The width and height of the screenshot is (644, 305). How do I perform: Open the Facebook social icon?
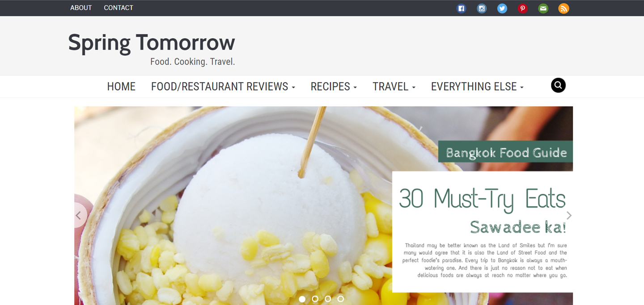coord(461,8)
